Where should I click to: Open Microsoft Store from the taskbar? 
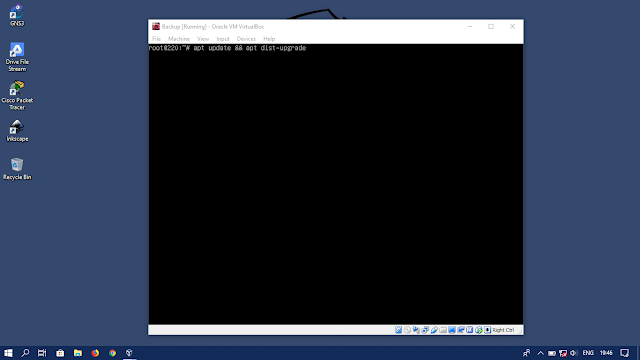pyautogui.click(x=60, y=353)
